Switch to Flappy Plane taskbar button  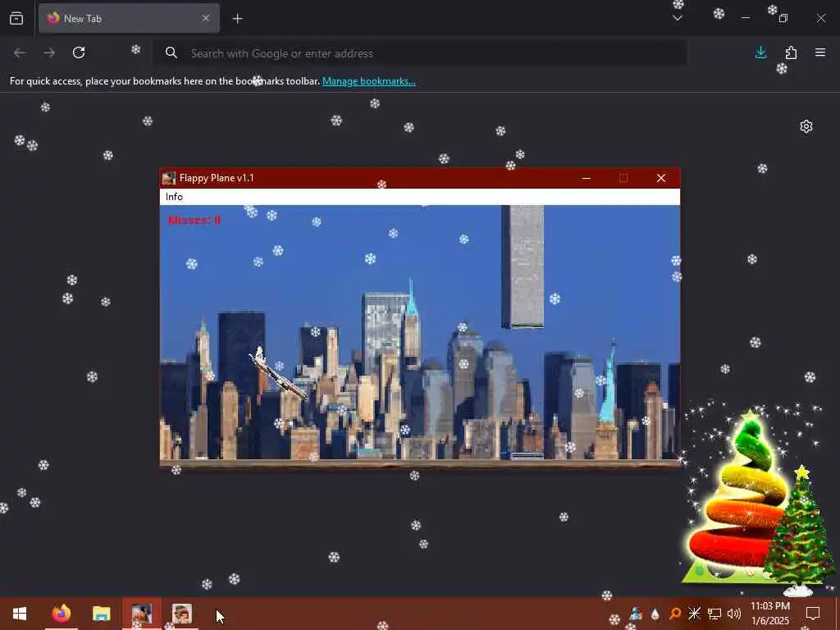[x=141, y=614]
